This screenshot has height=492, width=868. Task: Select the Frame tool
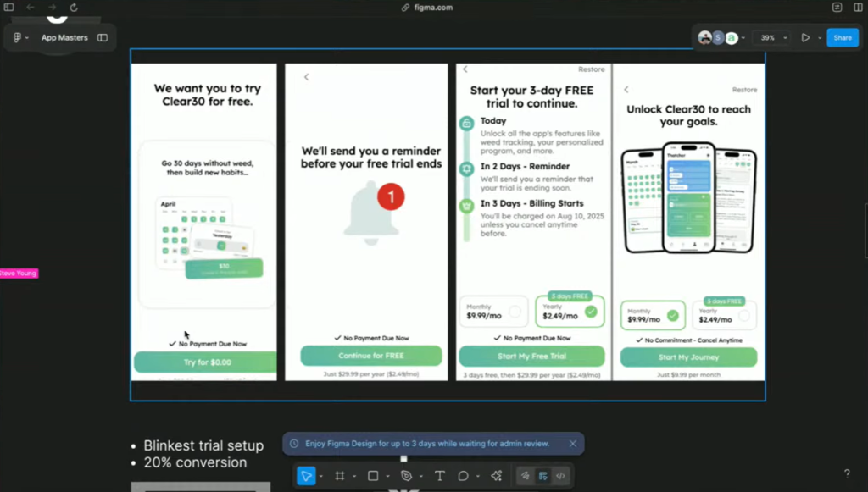pos(341,475)
